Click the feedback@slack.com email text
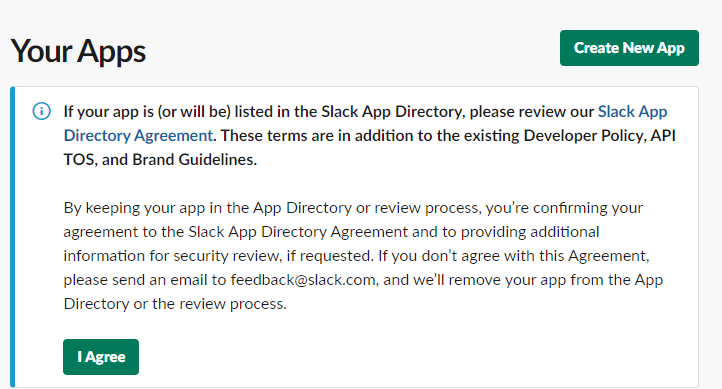This screenshot has width=722, height=389. pyautogui.click(x=303, y=280)
